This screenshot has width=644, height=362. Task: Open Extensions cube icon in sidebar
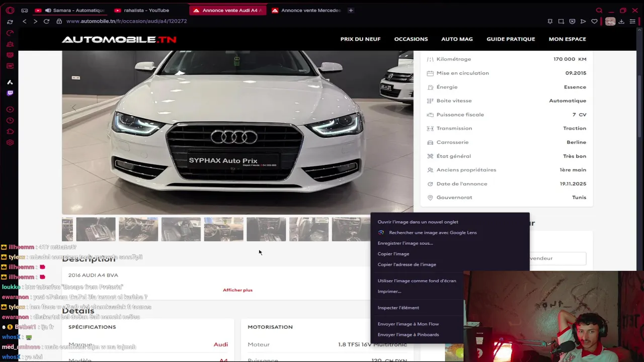coord(10,132)
